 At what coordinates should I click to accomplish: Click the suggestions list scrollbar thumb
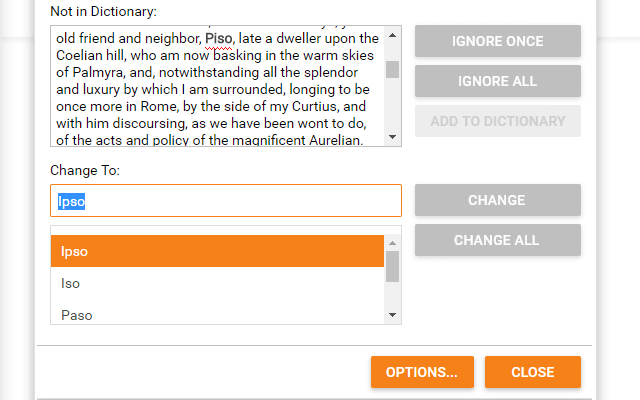392,267
